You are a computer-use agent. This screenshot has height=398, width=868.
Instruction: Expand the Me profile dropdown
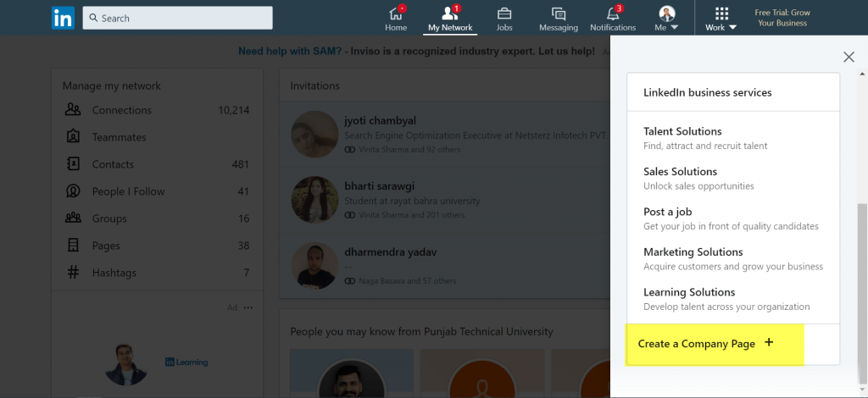(666, 18)
